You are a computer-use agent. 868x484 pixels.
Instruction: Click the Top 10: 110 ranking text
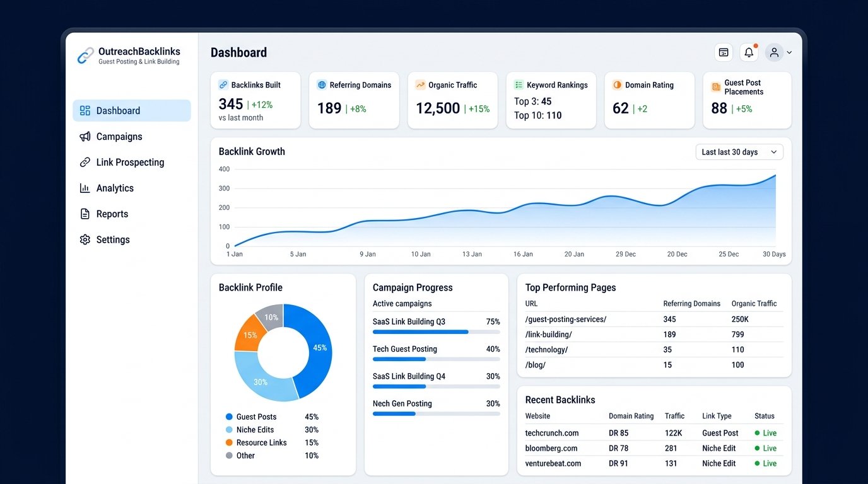click(537, 115)
